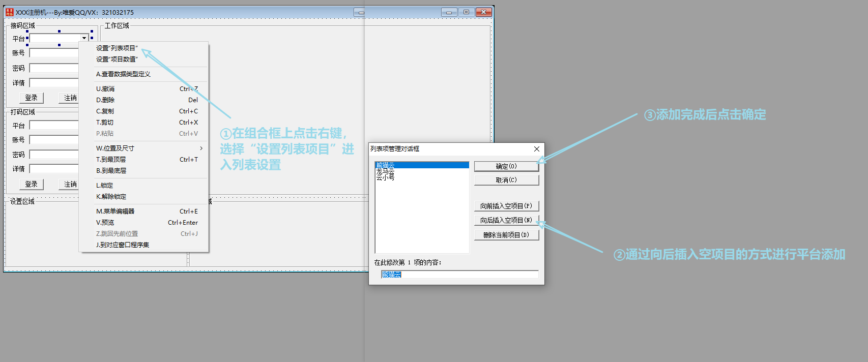
Task: Click the 密码 input field in 接码区域
Action: pyautogui.click(x=54, y=68)
